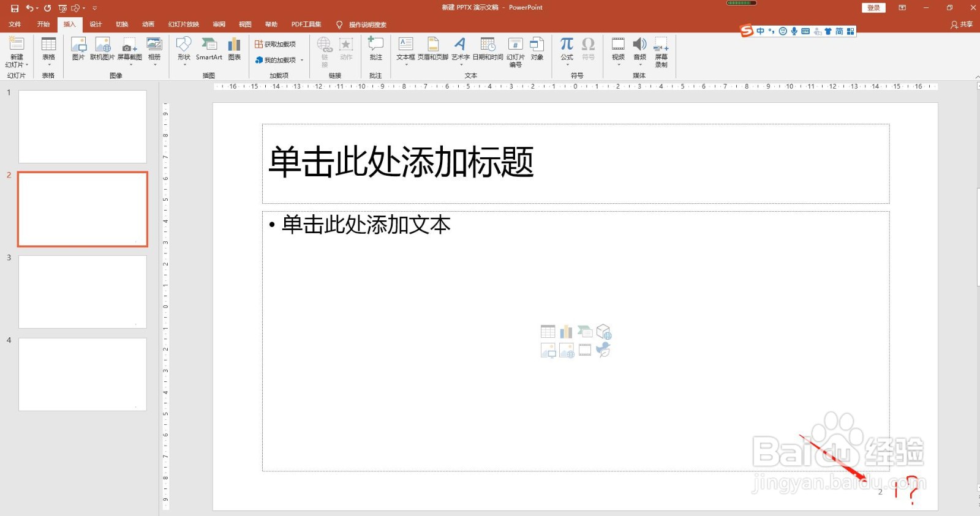Open the 我的加载项 add-ins dropdown arrow
This screenshot has height=516, width=980.
[302, 60]
